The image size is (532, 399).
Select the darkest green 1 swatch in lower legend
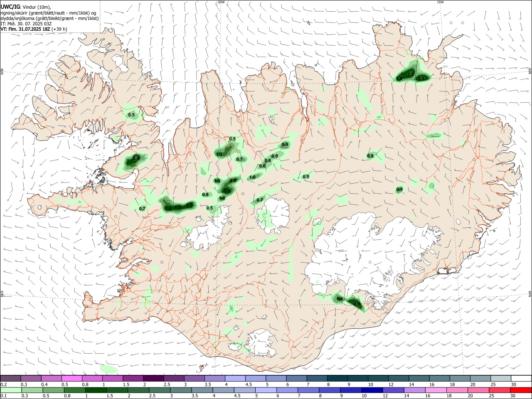96,391
